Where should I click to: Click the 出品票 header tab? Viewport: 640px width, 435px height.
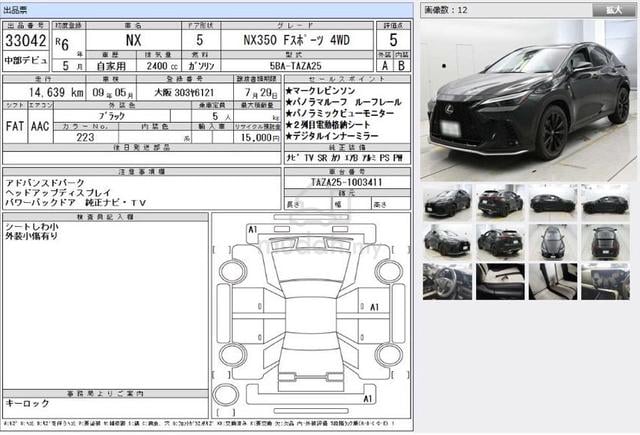tap(15, 10)
